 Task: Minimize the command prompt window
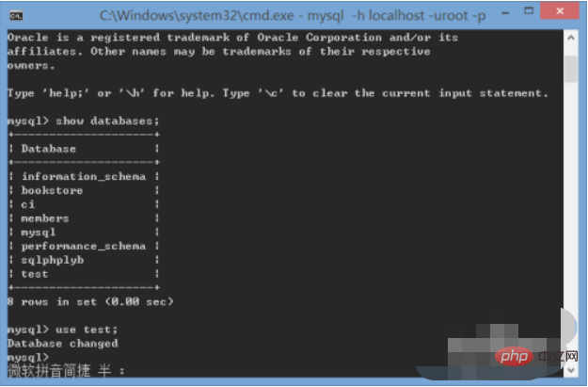tap(505, 13)
